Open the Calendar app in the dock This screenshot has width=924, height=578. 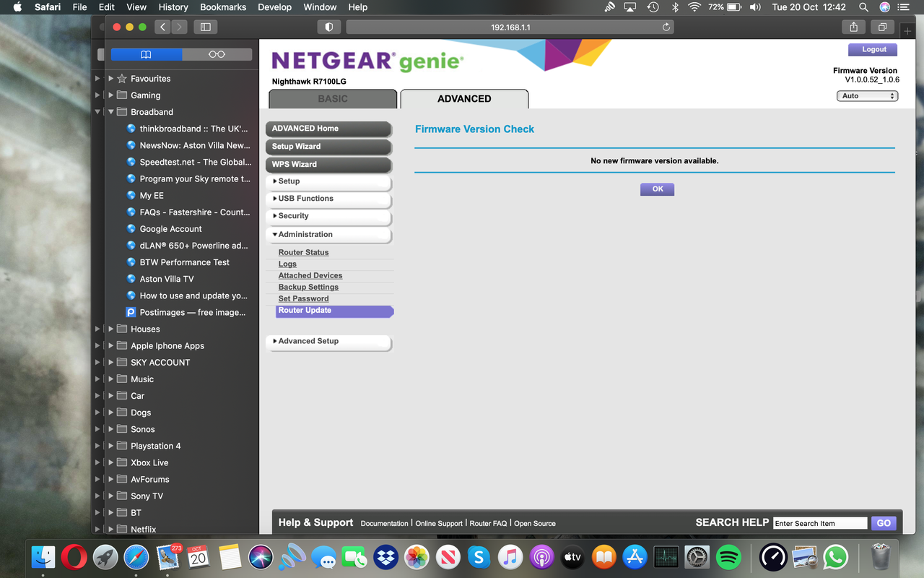(x=199, y=557)
